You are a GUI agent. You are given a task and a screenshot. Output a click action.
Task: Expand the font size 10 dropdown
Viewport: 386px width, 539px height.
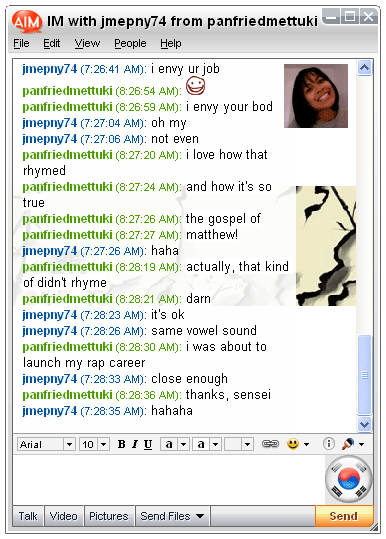tap(103, 444)
